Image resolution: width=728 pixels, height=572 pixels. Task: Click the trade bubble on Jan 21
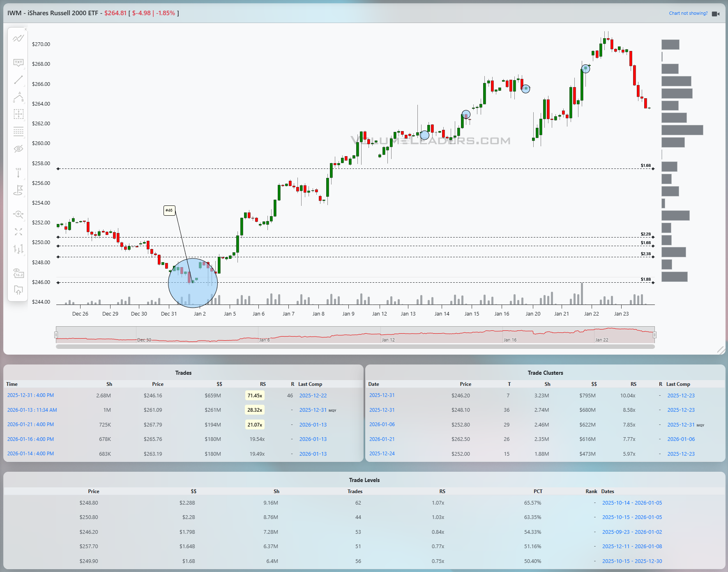click(585, 69)
